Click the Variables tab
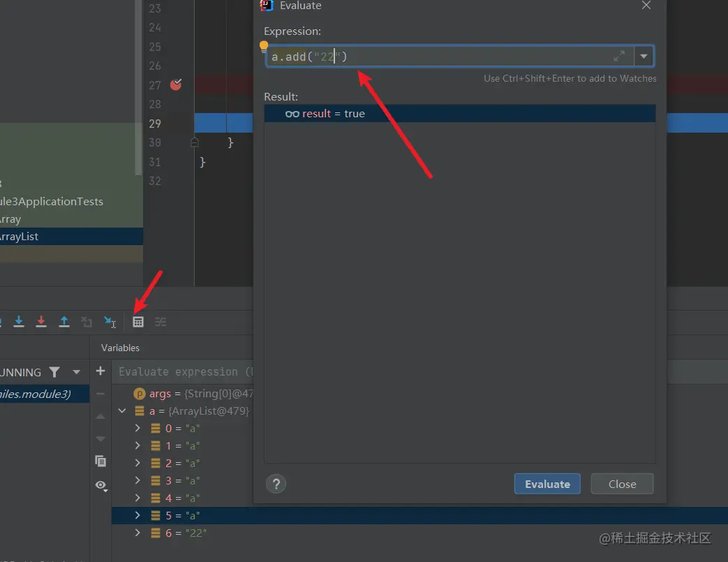Screen dimensions: 728x562 pos(120,348)
